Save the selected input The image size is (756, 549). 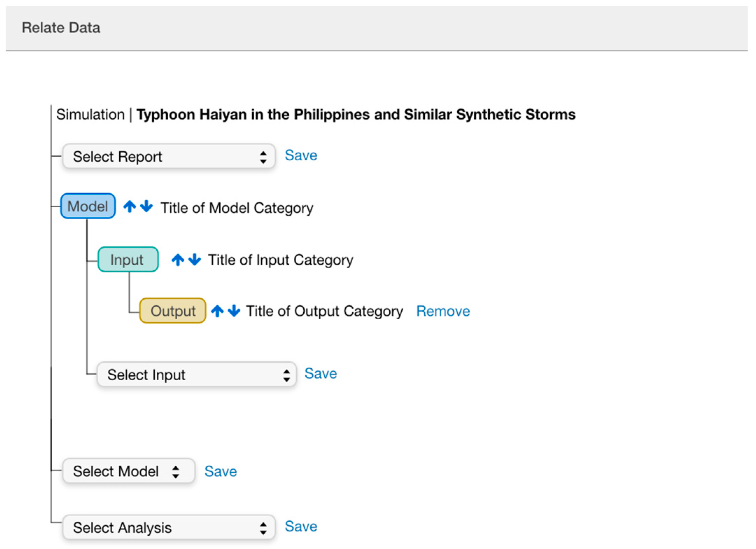pos(320,374)
